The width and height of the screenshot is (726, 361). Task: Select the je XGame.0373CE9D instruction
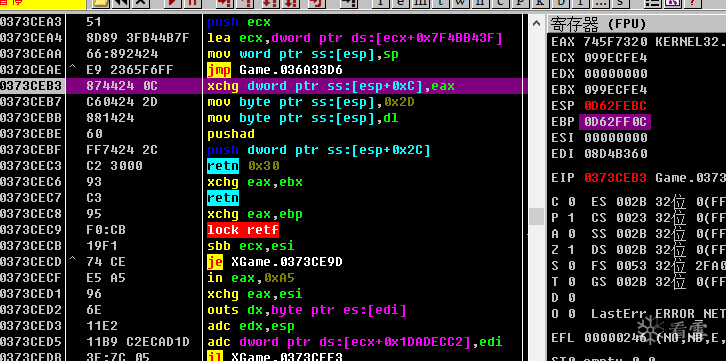point(275,262)
